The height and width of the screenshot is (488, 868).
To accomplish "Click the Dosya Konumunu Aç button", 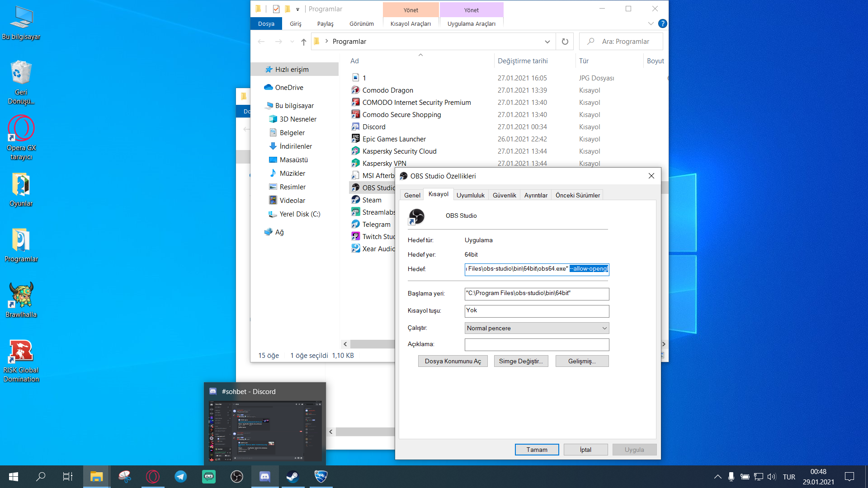I will point(453,361).
